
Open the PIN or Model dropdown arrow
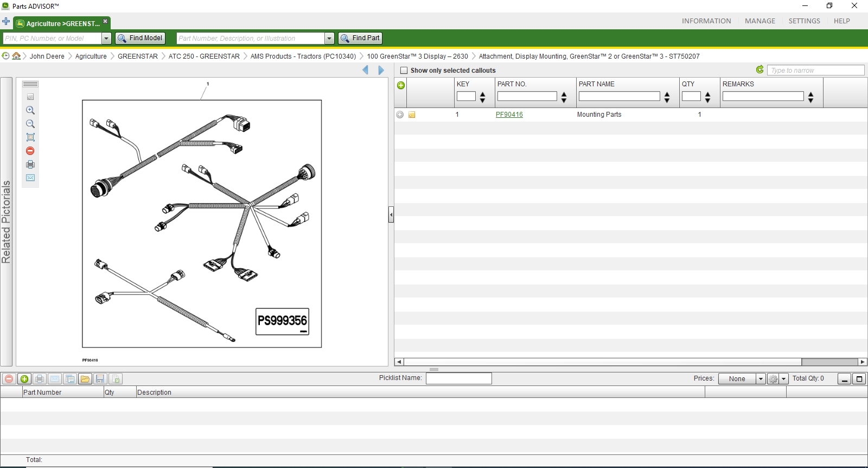pos(106,39)
